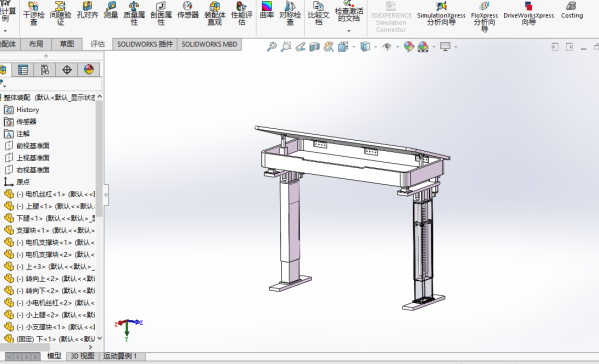The image size is (599, 364).
Task: Select 支撑块<1> component in tree
Action: [50, 230]
